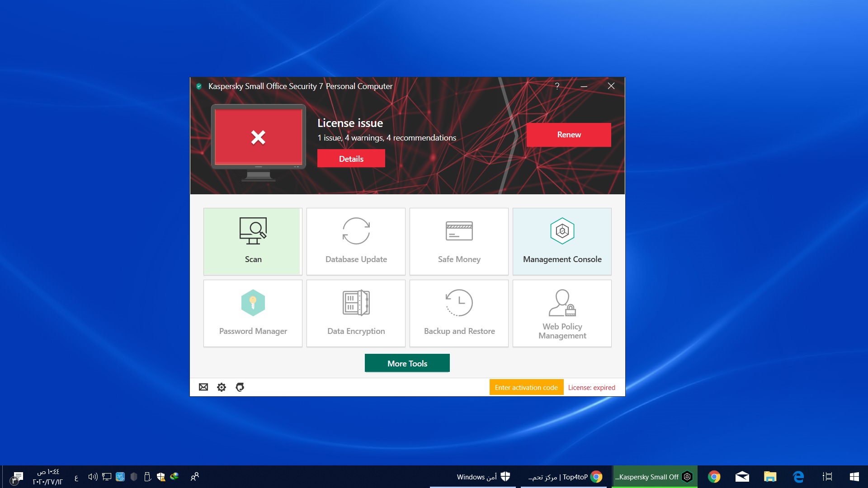Click the gray shield tray icon
This screenshot has width=868, height=488.
pos(134,477)
